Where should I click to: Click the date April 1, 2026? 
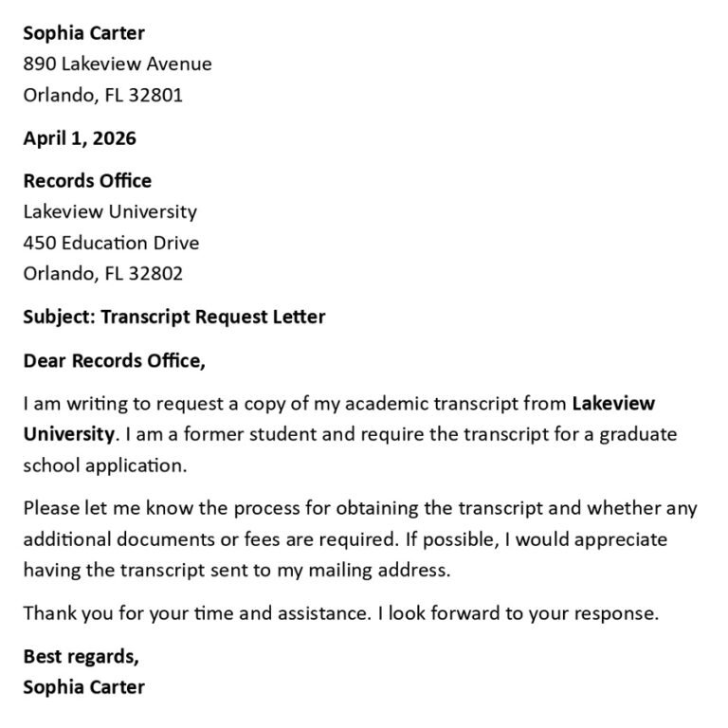coord(80,138)
